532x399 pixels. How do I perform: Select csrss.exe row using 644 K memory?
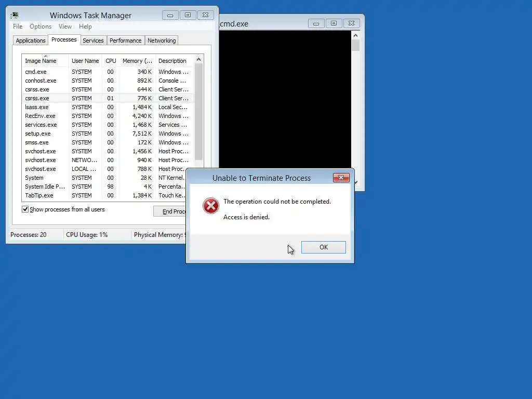click(x=108, y=89)
